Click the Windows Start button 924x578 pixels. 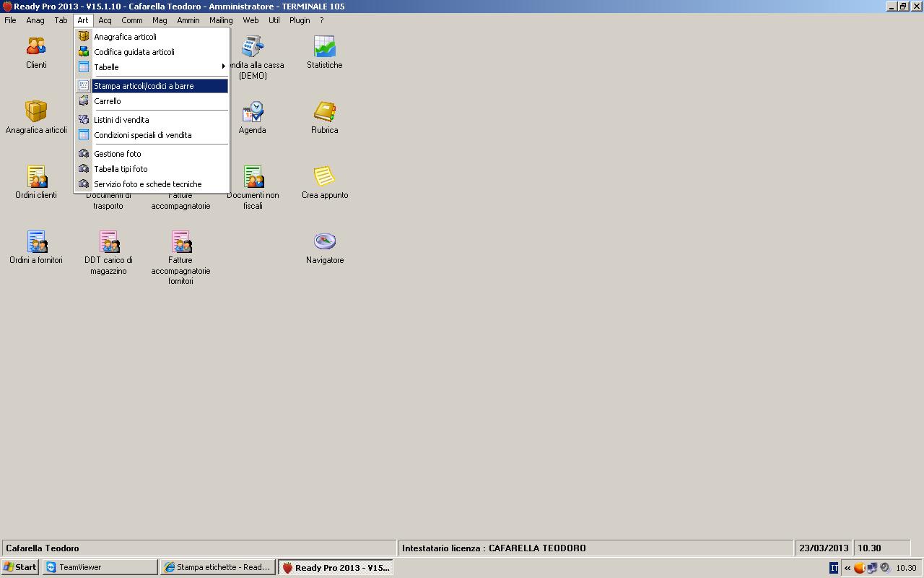(x=20, y=568)
